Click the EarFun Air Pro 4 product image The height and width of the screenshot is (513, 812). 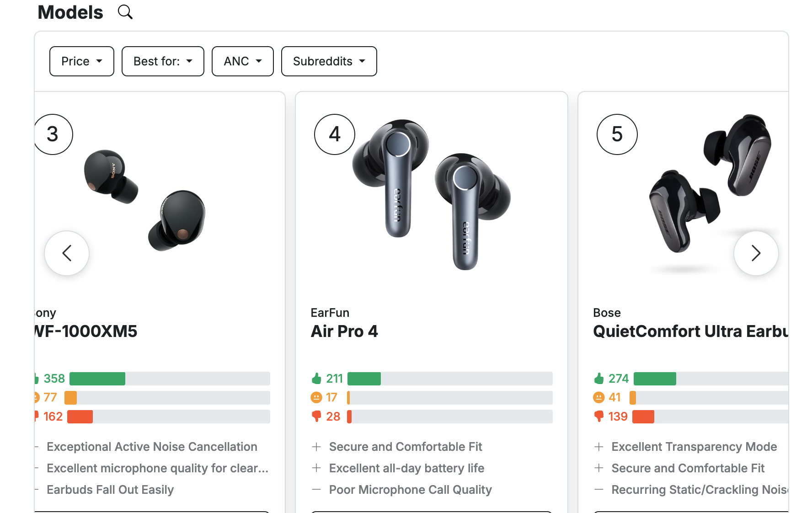click(x=431, y=194)
